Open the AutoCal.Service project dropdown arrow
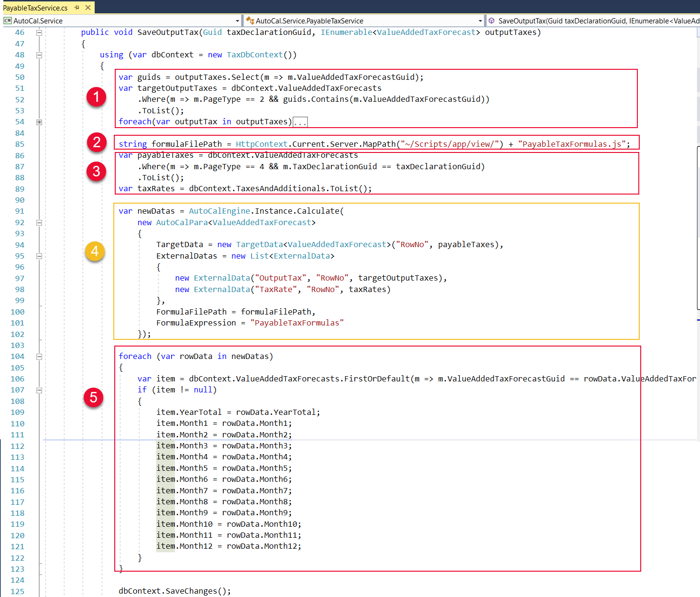 pos(237,21)
